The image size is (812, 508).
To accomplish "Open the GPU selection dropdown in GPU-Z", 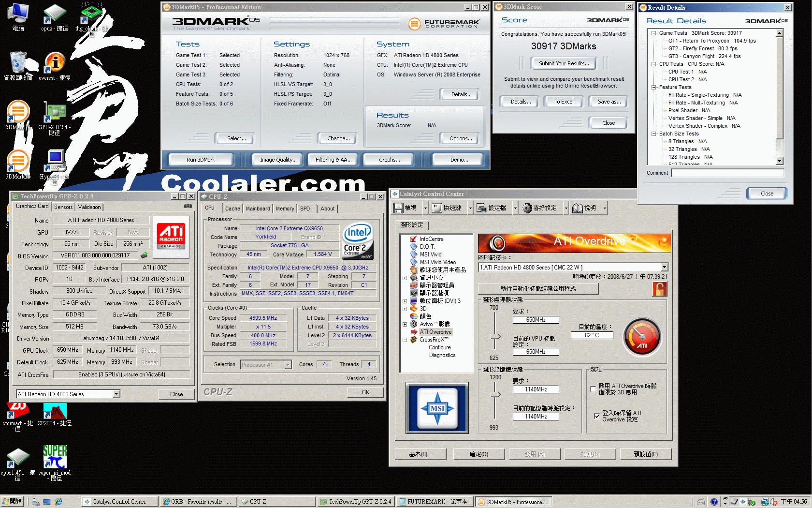I will click(x=116, y=394).
